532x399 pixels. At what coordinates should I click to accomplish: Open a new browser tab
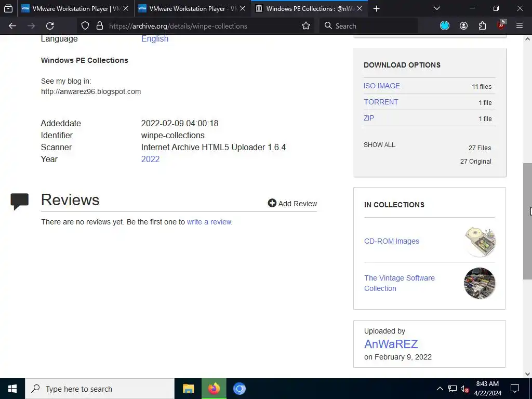pyautogui.click(x=376, y=9)
